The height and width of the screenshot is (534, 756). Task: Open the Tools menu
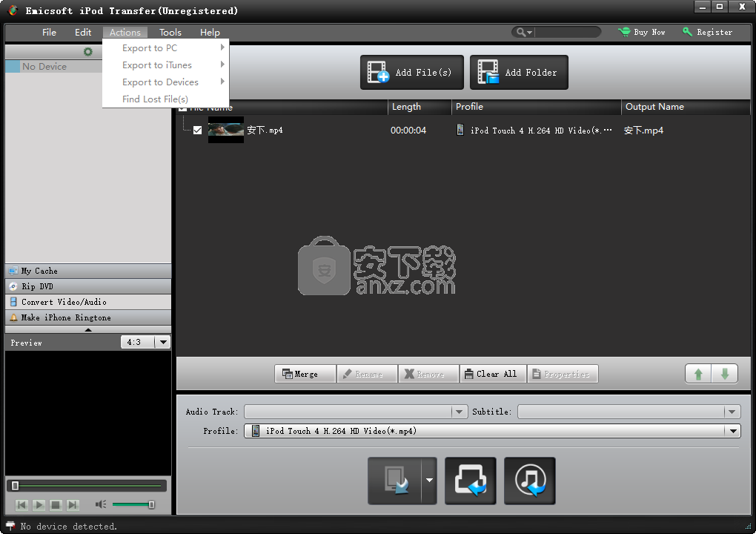170,33
